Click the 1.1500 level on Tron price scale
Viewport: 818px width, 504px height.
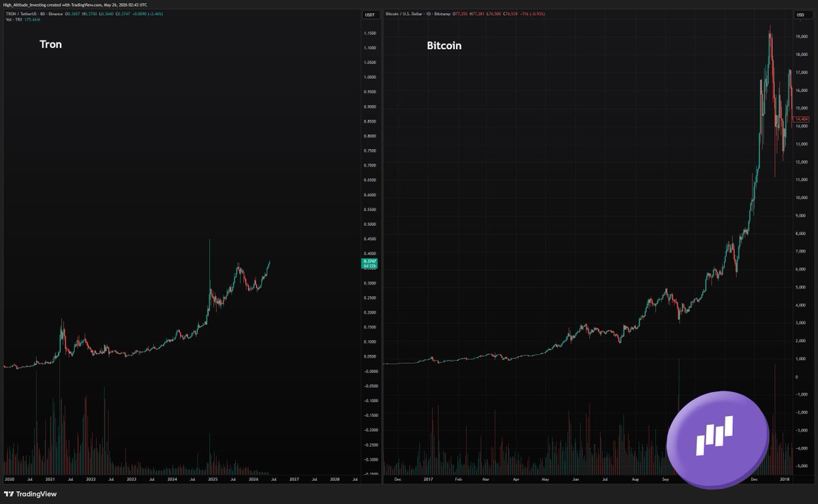click(370, 33)
